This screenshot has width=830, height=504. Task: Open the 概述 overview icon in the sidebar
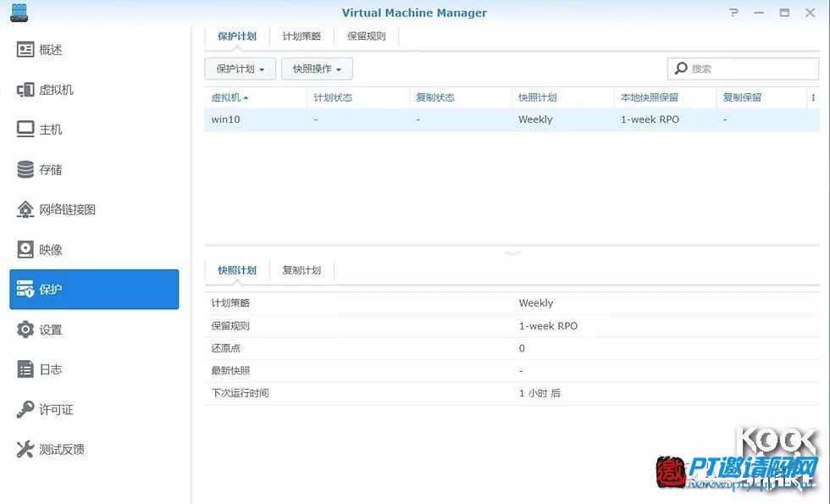click(x=25, y=50)
